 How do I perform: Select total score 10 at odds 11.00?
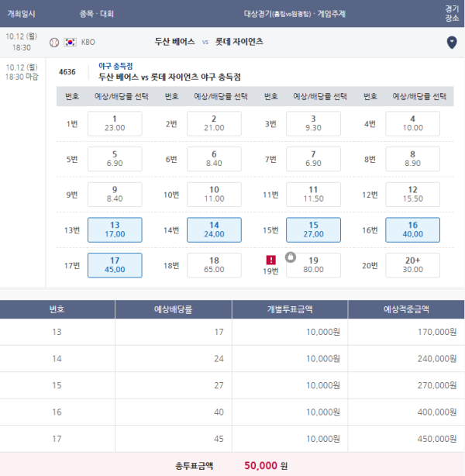pyautogui.click(x=214, y=195)
